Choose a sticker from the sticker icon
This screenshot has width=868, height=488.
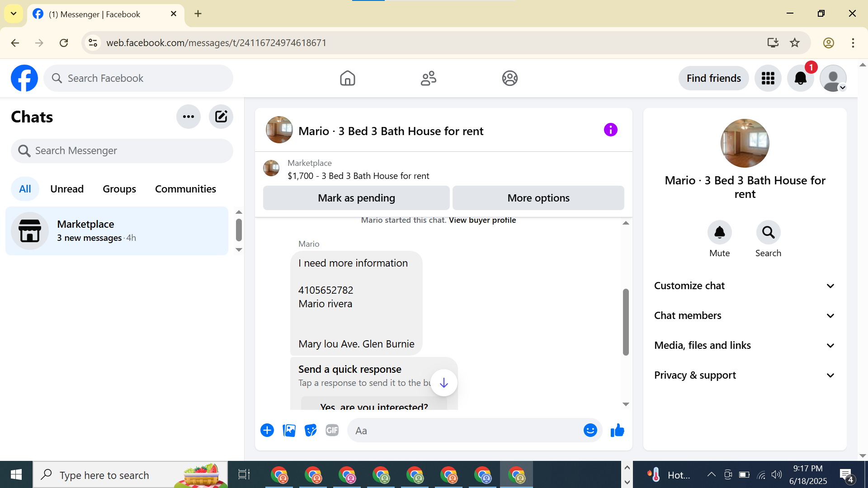tap(311, 430)
